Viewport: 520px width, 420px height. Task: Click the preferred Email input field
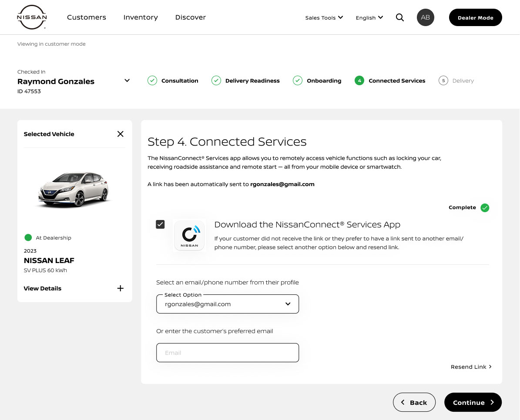coord(228,353)
